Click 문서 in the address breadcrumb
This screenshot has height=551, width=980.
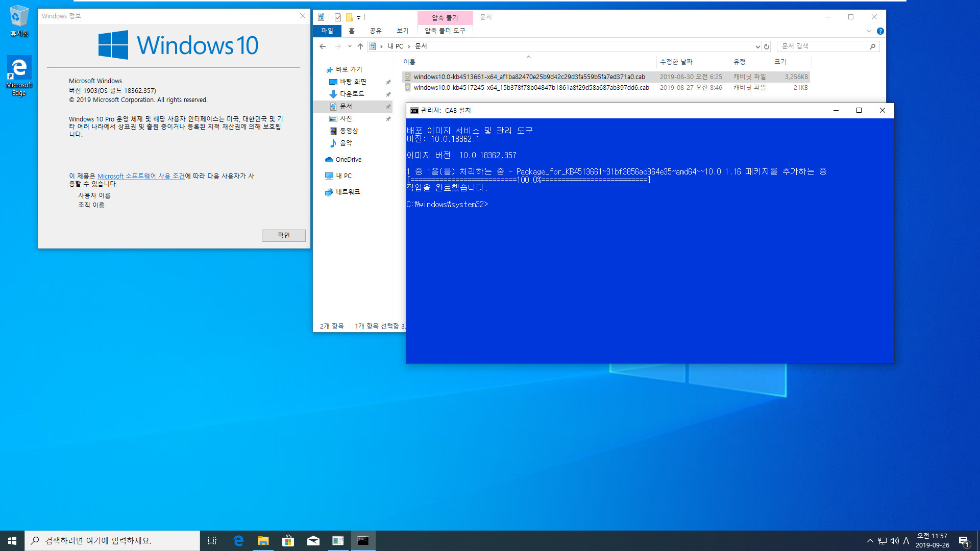coord(421,46)
